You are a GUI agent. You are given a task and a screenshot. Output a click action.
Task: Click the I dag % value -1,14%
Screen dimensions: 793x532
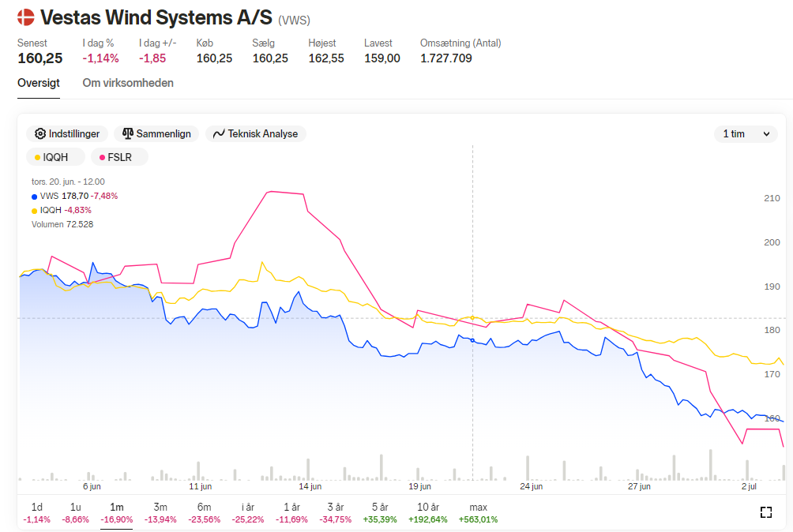point(100,58)
